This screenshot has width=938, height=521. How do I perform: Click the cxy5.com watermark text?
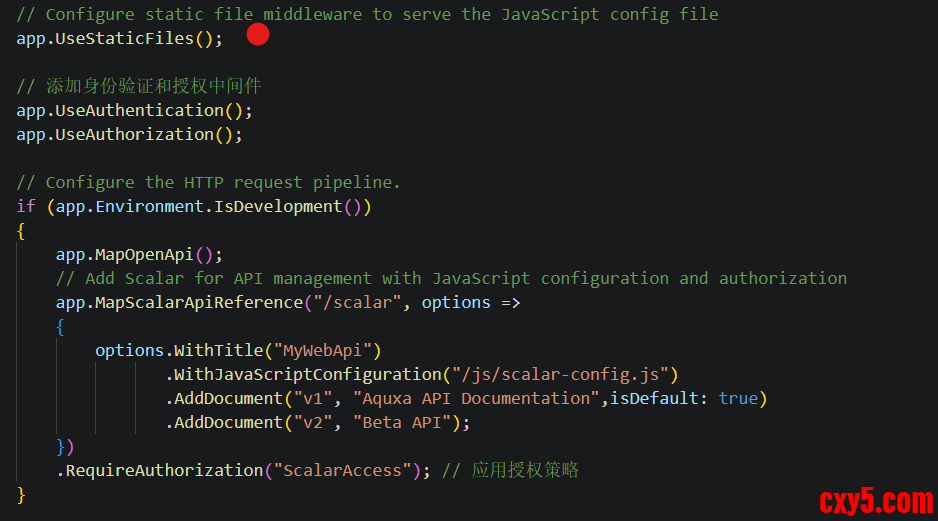(x=875, y=500)
